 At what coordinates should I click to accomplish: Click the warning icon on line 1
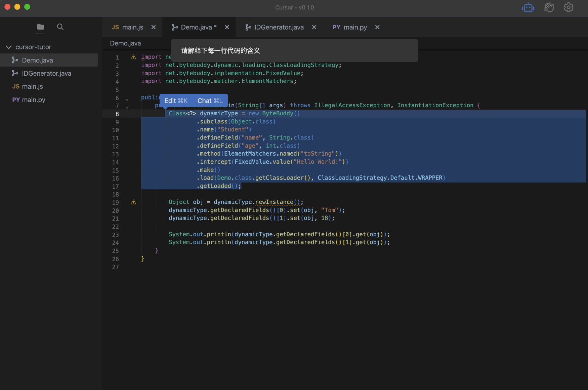(x=133, y=57)
